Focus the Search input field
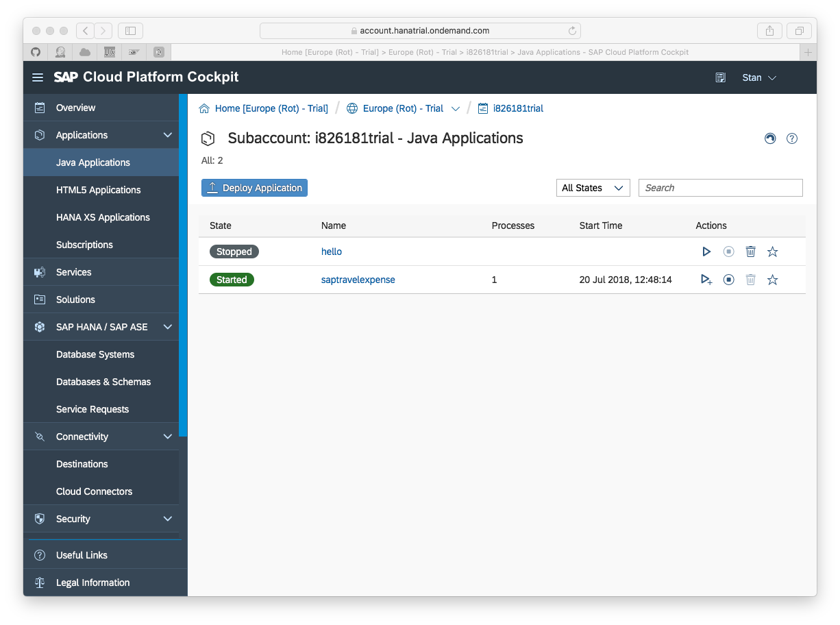Screen dimensions: 840x625 tap(720, 188)
